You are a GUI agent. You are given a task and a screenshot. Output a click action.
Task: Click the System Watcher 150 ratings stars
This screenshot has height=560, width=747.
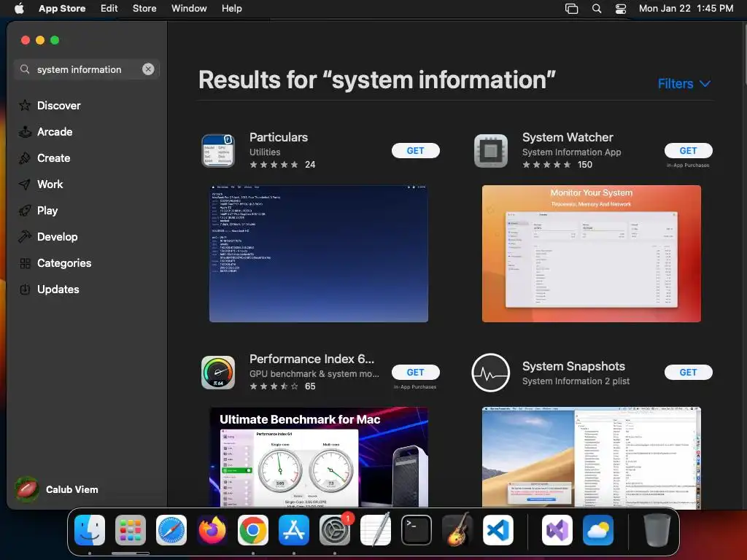[546, 164]
